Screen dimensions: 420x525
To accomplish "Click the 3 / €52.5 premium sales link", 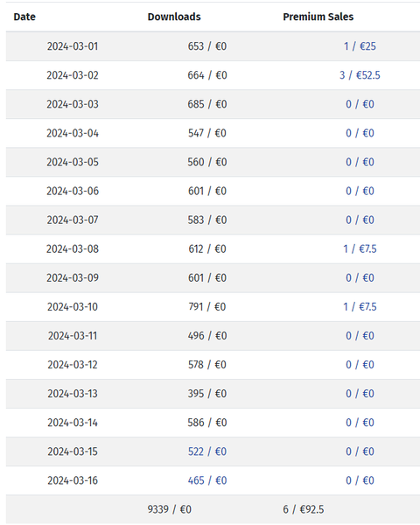I will point(360,75).
